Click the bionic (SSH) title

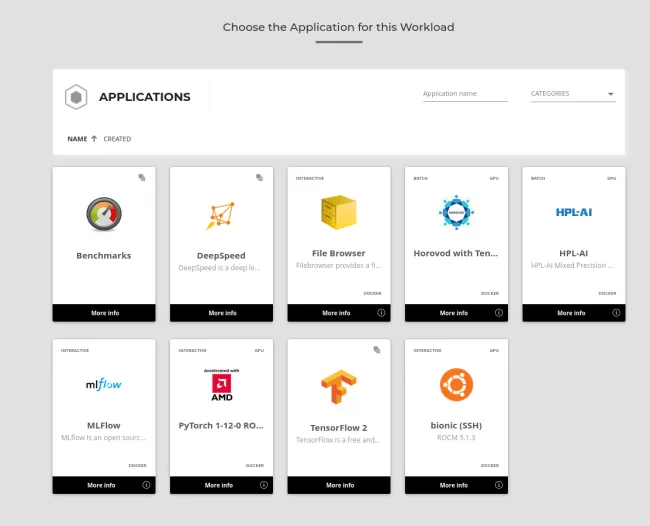[x=456, y=425]
